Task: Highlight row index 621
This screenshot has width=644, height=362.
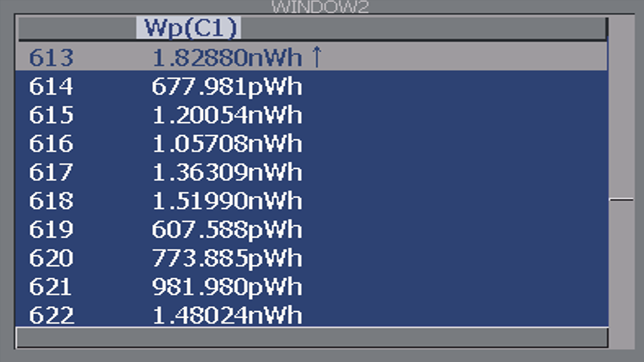Action: coord(51,287)
